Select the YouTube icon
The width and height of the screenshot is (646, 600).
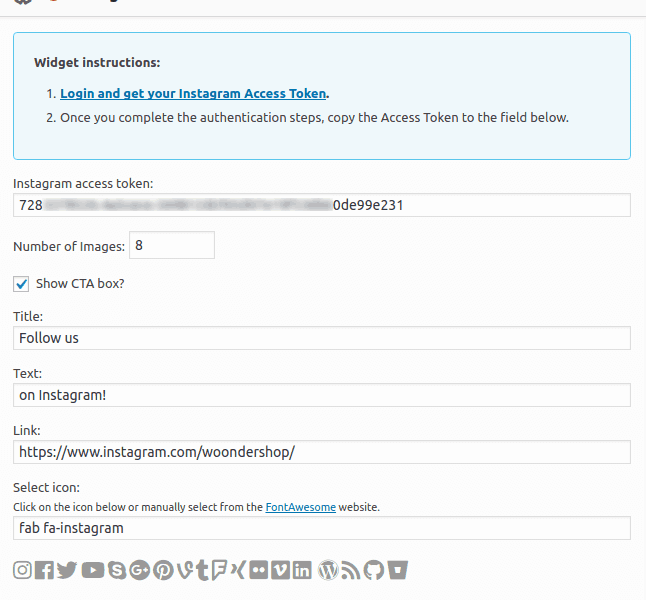(x=93, y=570)
